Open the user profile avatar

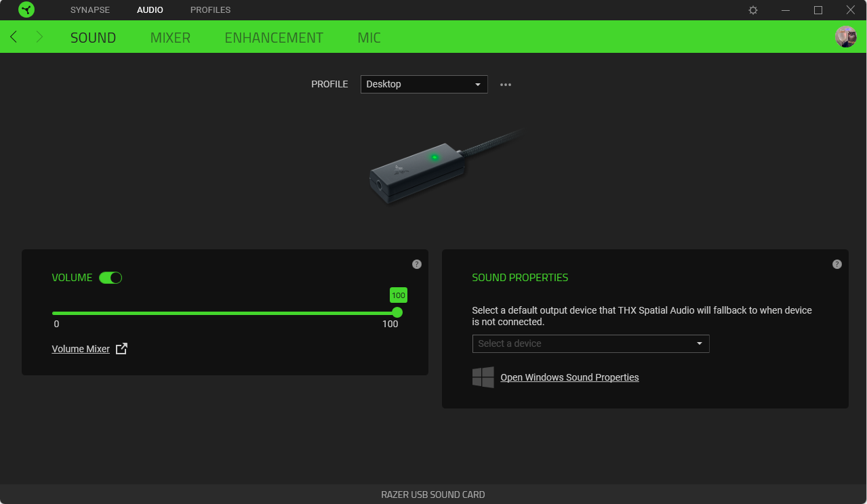click(x=845, y=37)
